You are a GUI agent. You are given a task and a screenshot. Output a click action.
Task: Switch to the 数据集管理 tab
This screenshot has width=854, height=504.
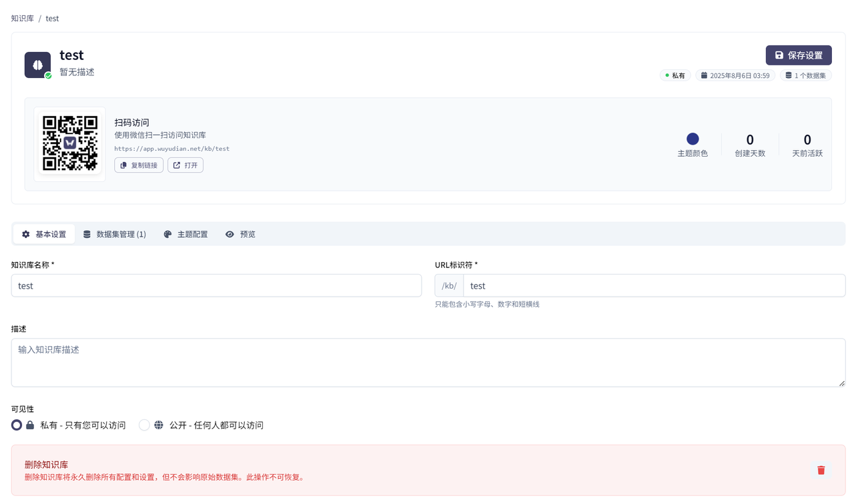coord(115,234)
